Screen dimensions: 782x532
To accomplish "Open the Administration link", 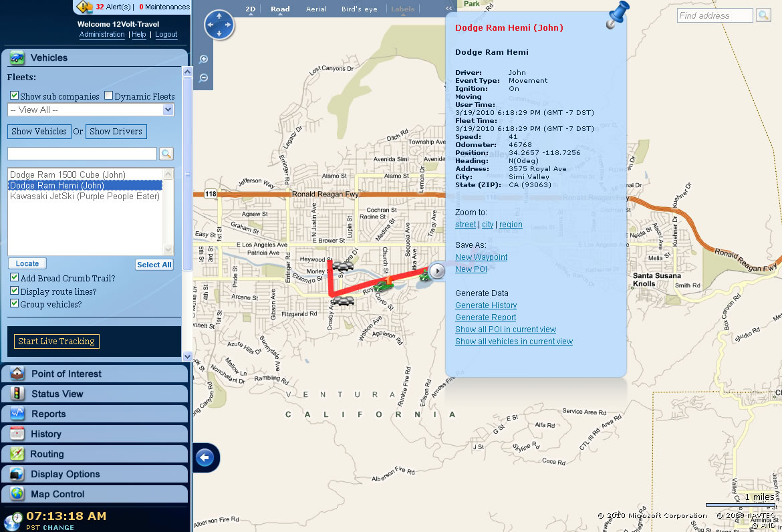I will point(102,34).
